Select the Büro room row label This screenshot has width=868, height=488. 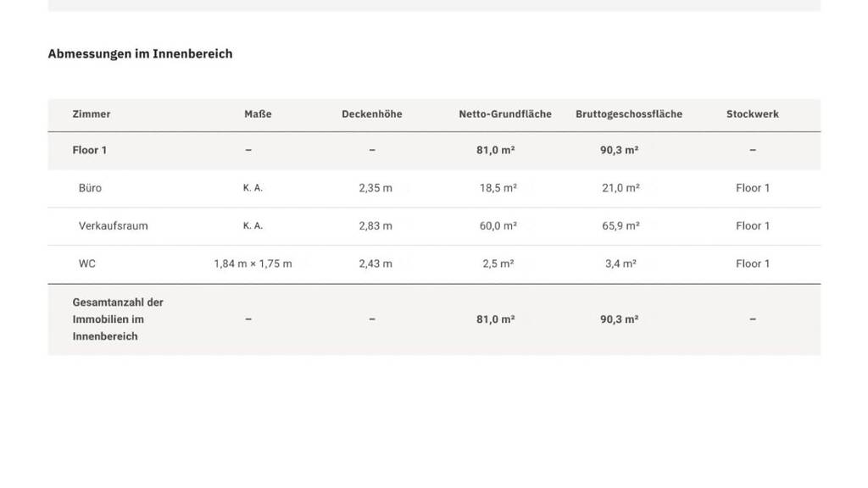pos(90,188)
